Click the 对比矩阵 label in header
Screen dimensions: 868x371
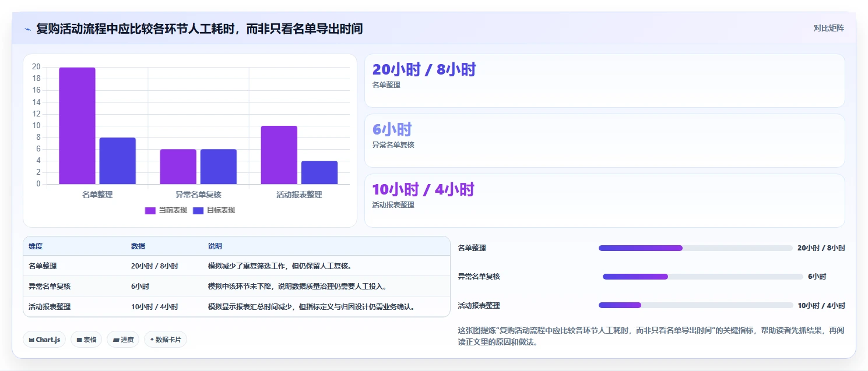point(828,28)
